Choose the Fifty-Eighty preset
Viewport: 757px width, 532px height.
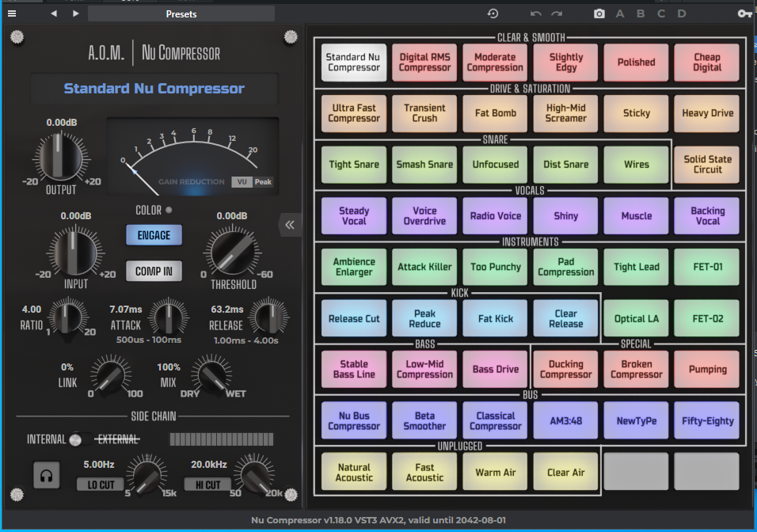coord(707,421)
